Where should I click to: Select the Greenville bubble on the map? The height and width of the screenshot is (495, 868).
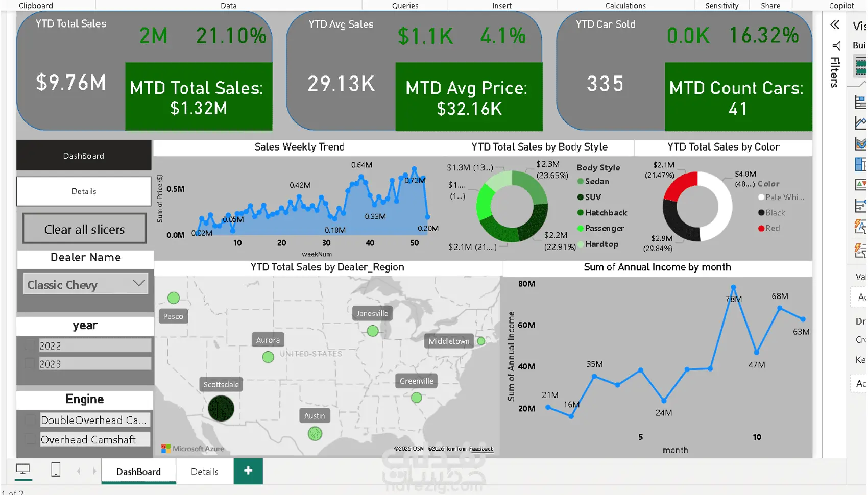tap(417, 397)
